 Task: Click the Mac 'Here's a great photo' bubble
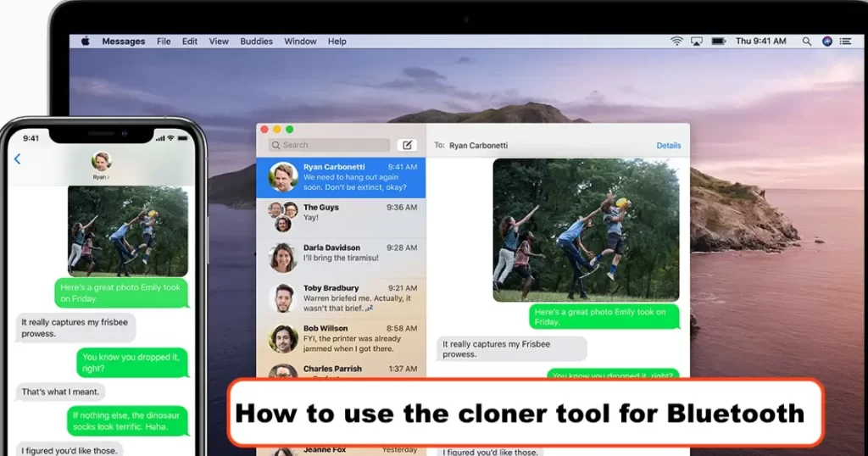[604, 317]
